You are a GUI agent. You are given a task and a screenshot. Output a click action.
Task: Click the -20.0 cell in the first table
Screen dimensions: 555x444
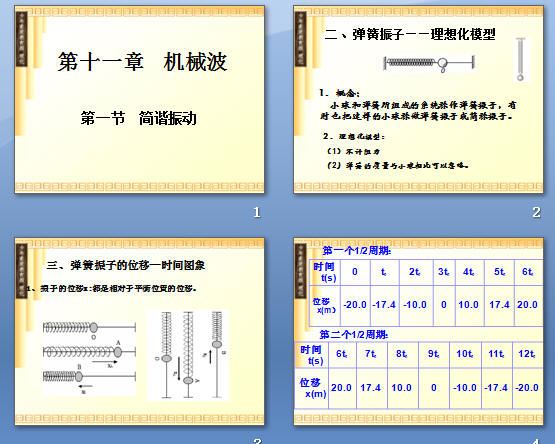(x=355, y=304)
